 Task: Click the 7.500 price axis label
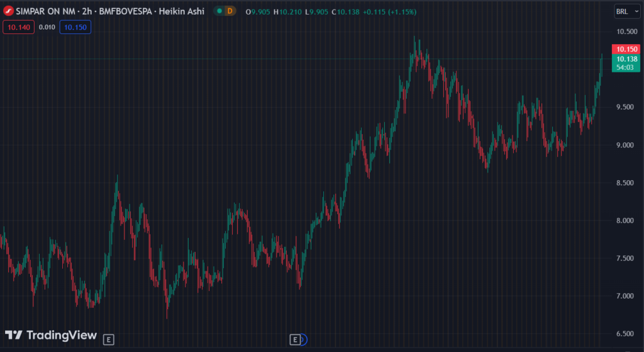point(625,259)
